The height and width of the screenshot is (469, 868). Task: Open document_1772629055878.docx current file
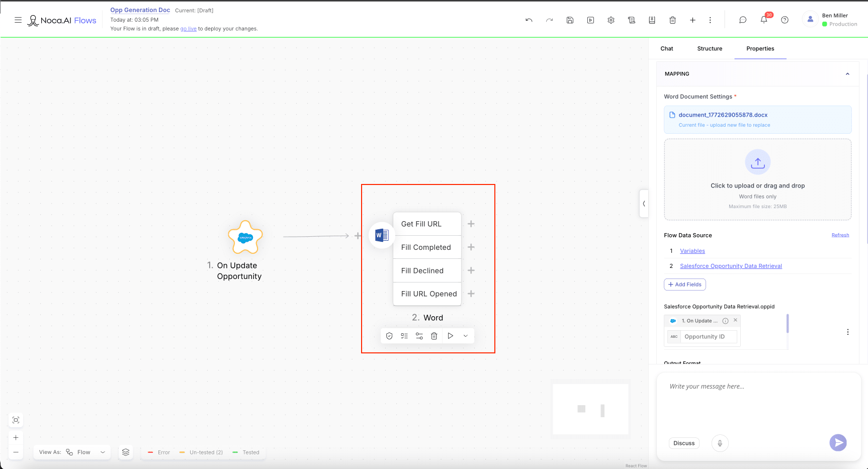click(758, 120)
